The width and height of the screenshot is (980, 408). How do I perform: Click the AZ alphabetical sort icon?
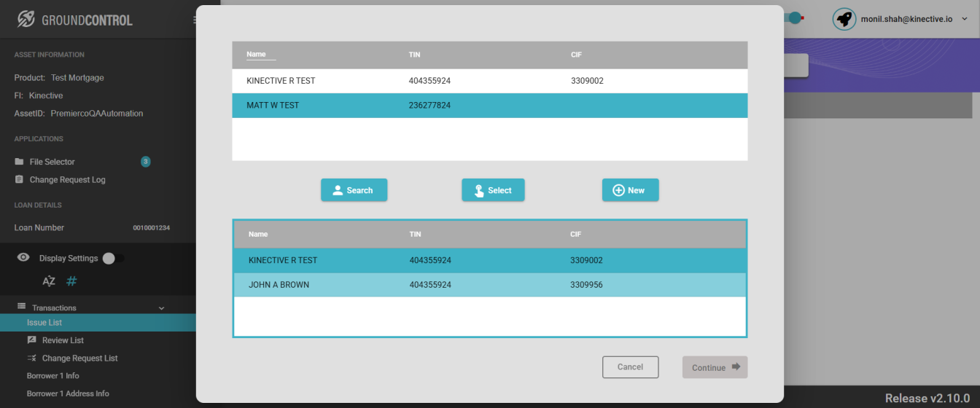49,281
